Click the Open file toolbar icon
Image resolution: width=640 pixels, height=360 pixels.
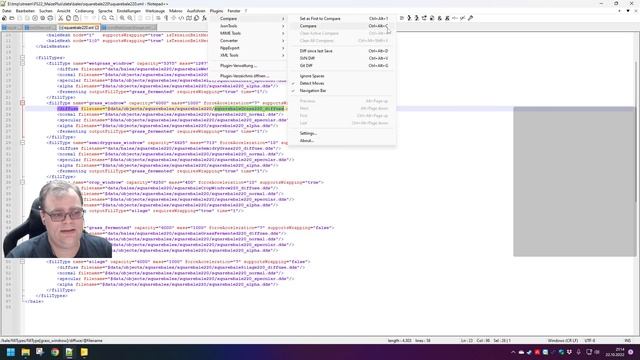(12, 18)
